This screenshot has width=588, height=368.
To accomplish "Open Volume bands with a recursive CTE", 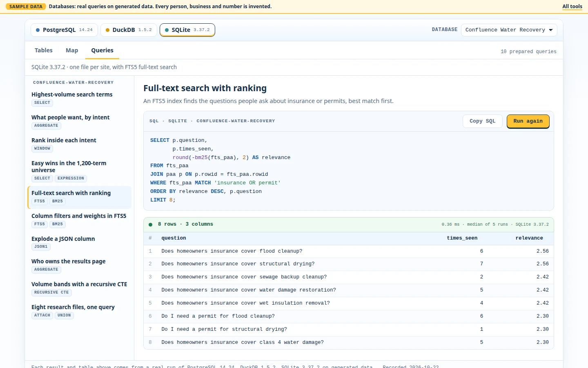I will pos(80,288).
